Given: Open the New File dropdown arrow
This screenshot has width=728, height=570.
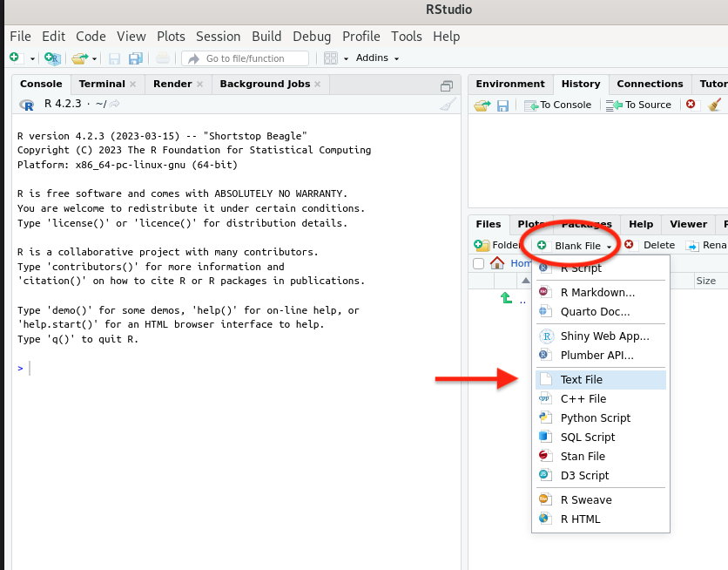Looking at the screenshot, I should coord(32,58).
